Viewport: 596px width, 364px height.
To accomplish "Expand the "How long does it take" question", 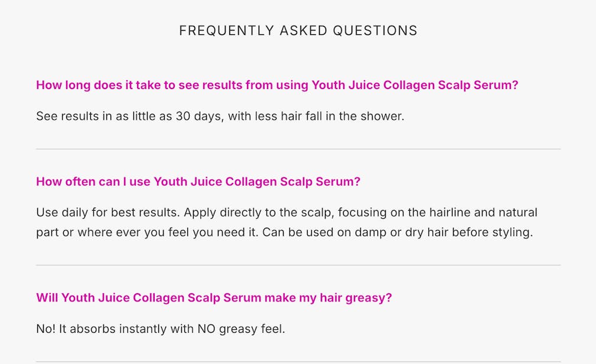I will click(x=276, y=85).
